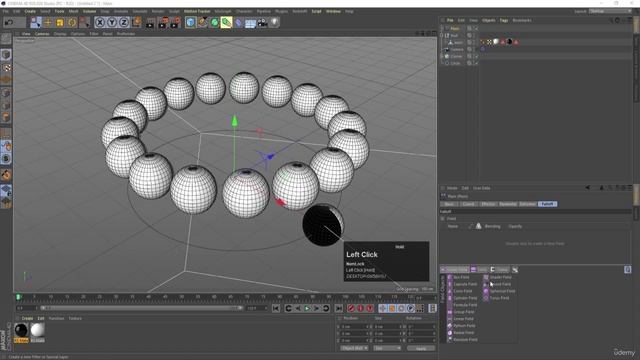Switch to the Effector tab

(x=488, y=204)
